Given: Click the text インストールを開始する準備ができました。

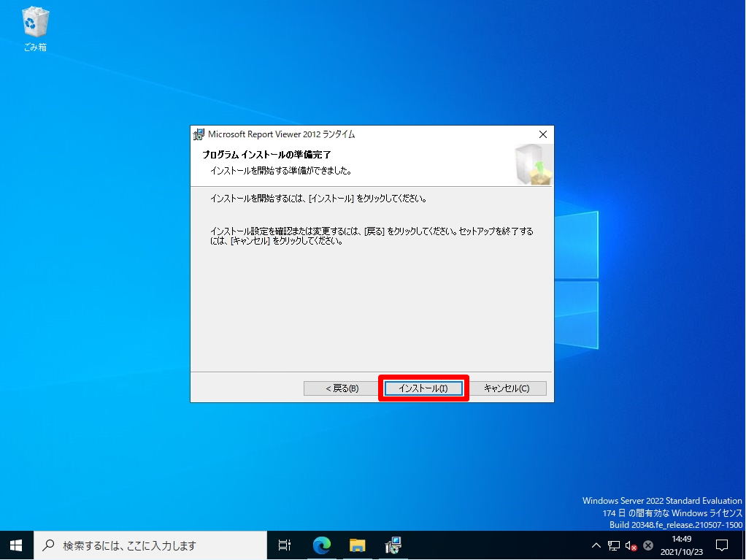Looking at the screenshot, I should coord(281,170).
